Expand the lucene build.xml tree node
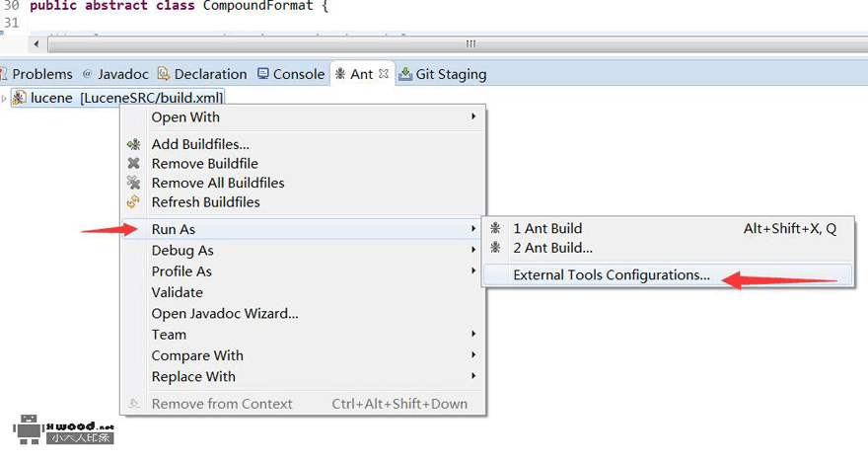 click(x=4, y=98)
